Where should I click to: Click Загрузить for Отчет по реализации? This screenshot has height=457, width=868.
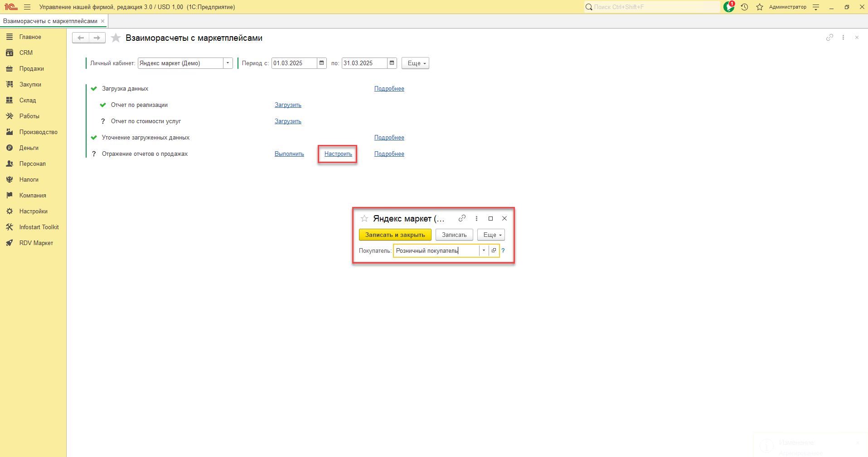click(x=288, y=105)
